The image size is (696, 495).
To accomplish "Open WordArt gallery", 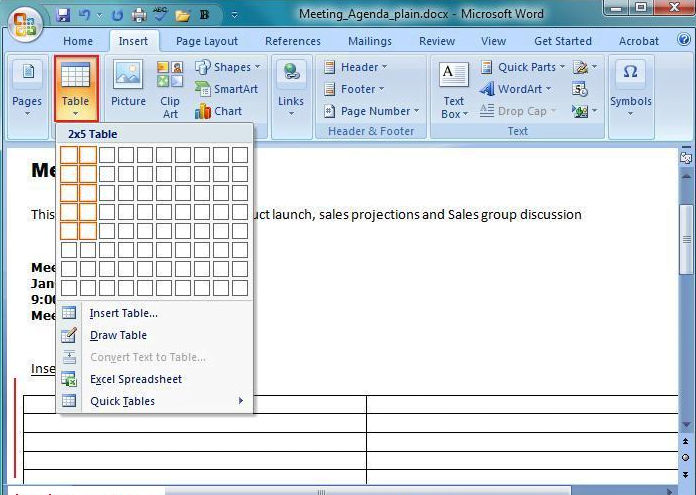I will tap(516, 89).
